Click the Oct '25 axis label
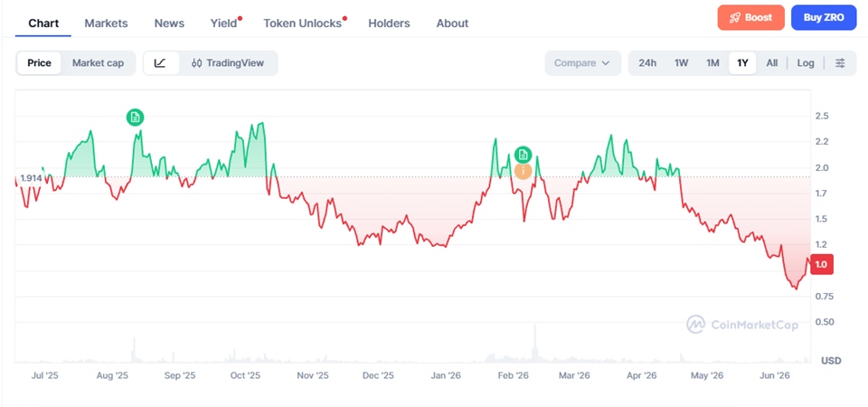This screenshot has width=868, height=407. (x=245, y=375)
